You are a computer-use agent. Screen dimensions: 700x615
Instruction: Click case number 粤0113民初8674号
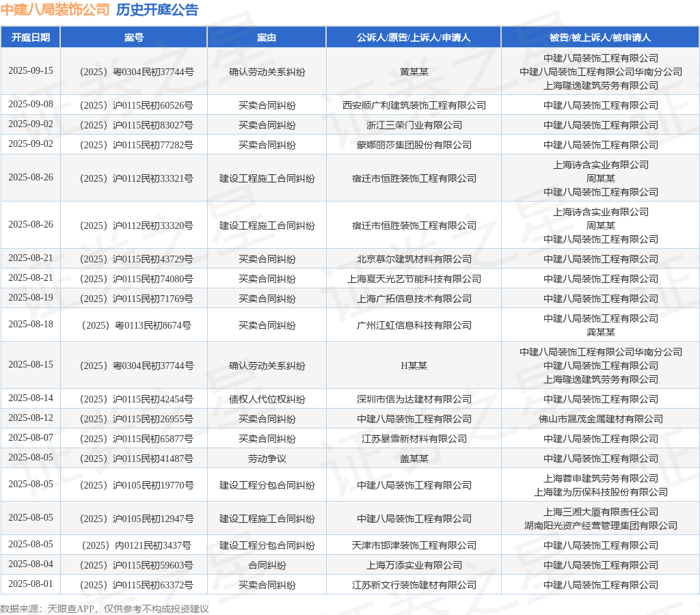click(x=137, y=325)
